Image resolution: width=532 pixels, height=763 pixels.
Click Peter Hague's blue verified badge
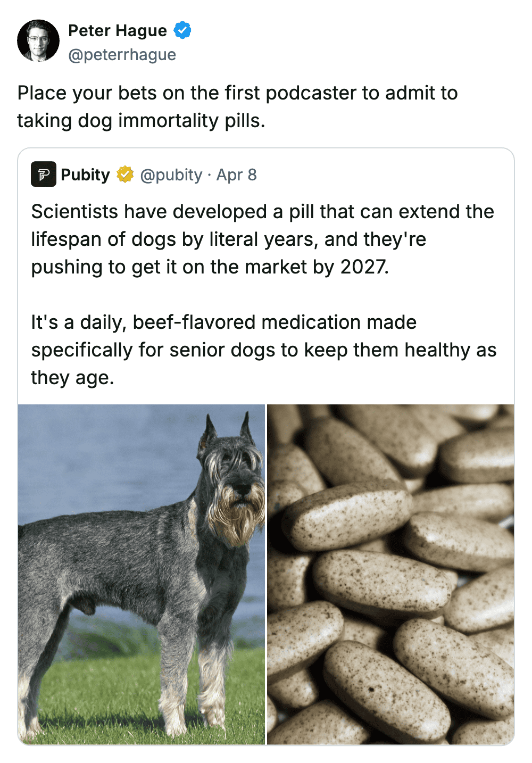coord(182,30)
